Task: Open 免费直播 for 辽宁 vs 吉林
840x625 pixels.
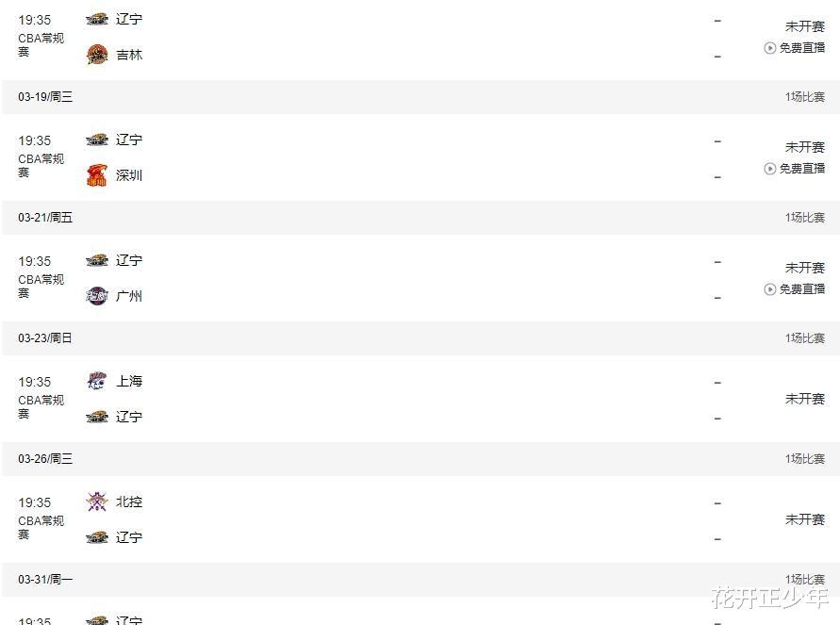Action: pos(795,48)
